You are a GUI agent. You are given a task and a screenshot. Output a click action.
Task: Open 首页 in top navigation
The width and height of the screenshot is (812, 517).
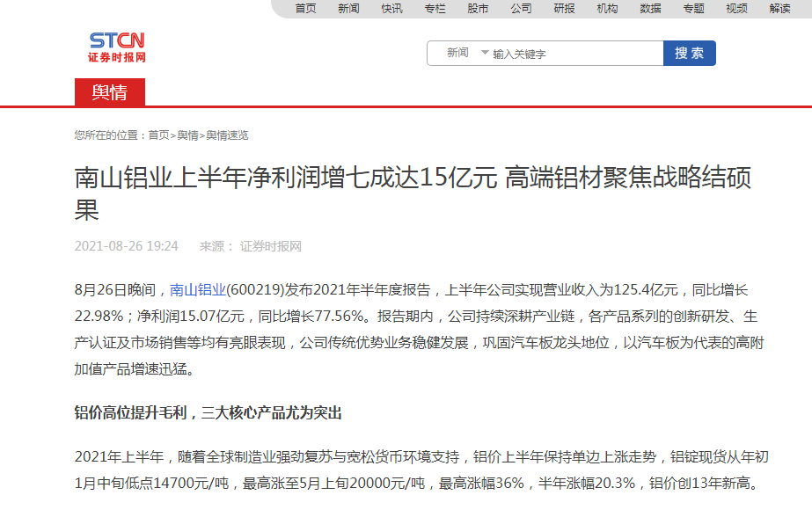point(305,9)
